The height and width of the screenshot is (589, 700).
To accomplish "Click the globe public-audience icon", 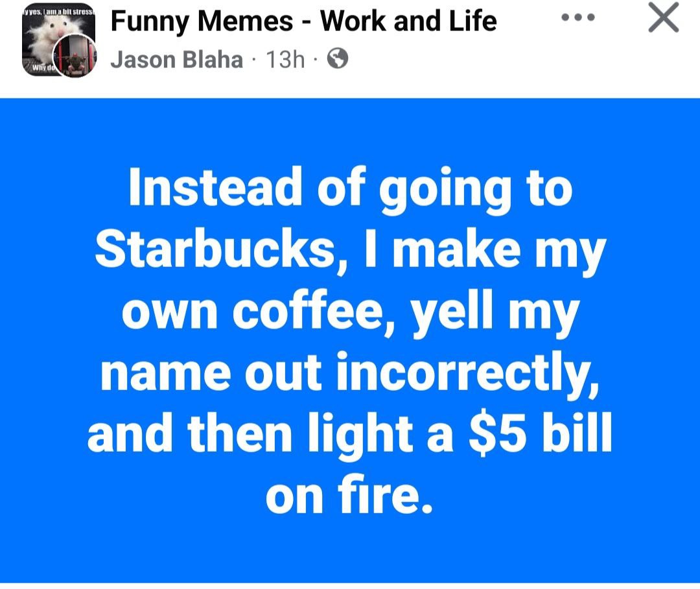I will (338, 59).
